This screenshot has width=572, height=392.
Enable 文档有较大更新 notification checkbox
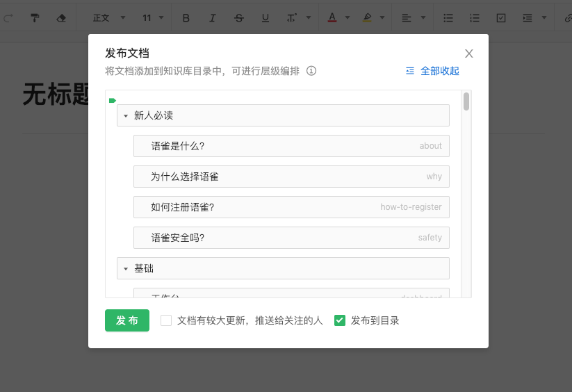coord(166,320)
